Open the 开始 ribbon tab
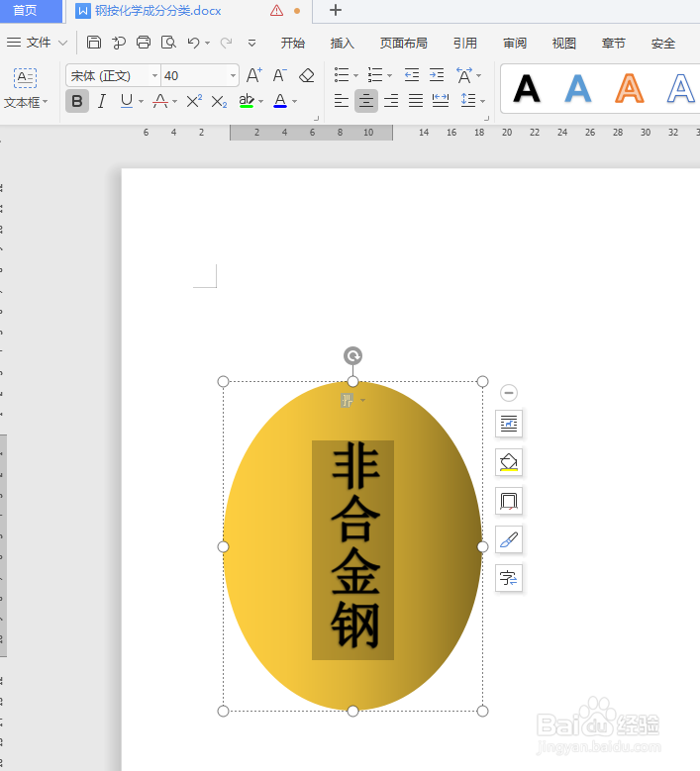 [x=293, y=44]
